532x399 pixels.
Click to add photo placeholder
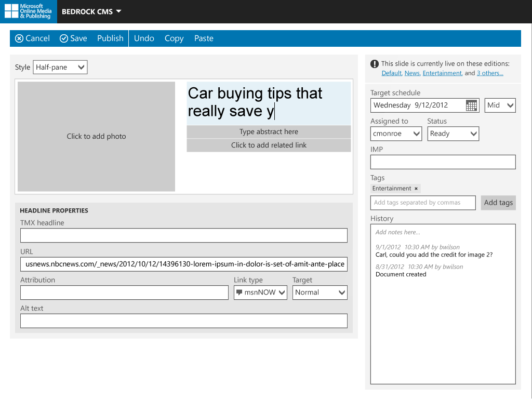[96, 137]
